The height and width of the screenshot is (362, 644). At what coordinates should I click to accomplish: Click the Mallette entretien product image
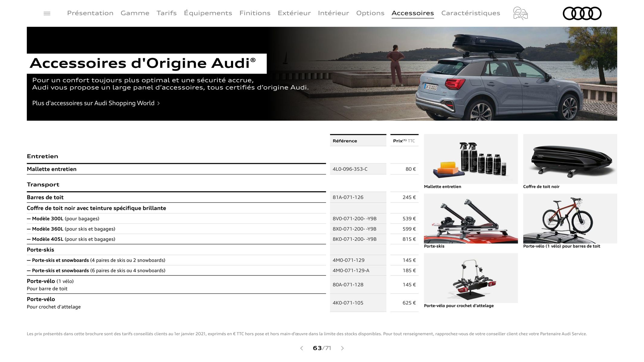[x=471, y=159]
